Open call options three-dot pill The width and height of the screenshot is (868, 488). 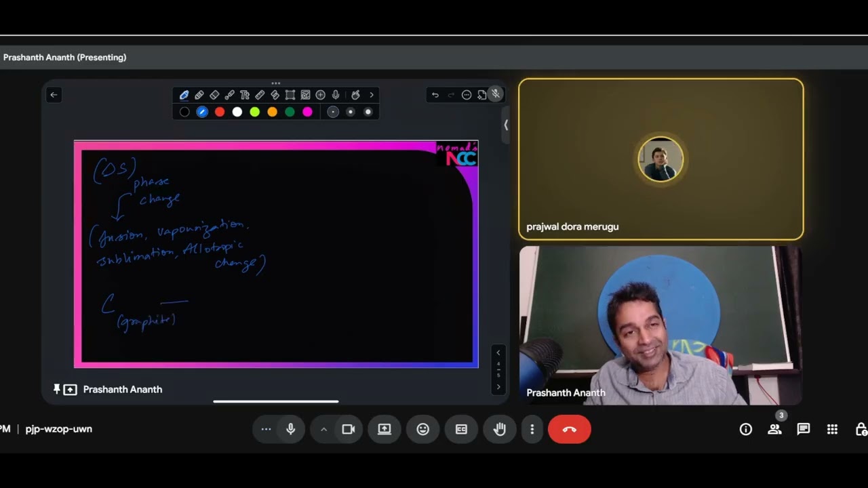click(x=266, y=429)
